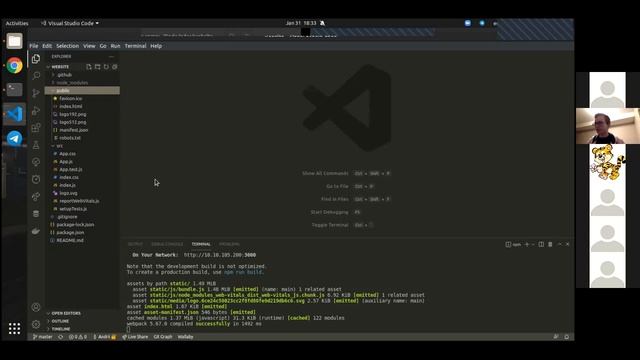Open the Go menu
This screenshot has height=360, width=640.
pos(103,46)
